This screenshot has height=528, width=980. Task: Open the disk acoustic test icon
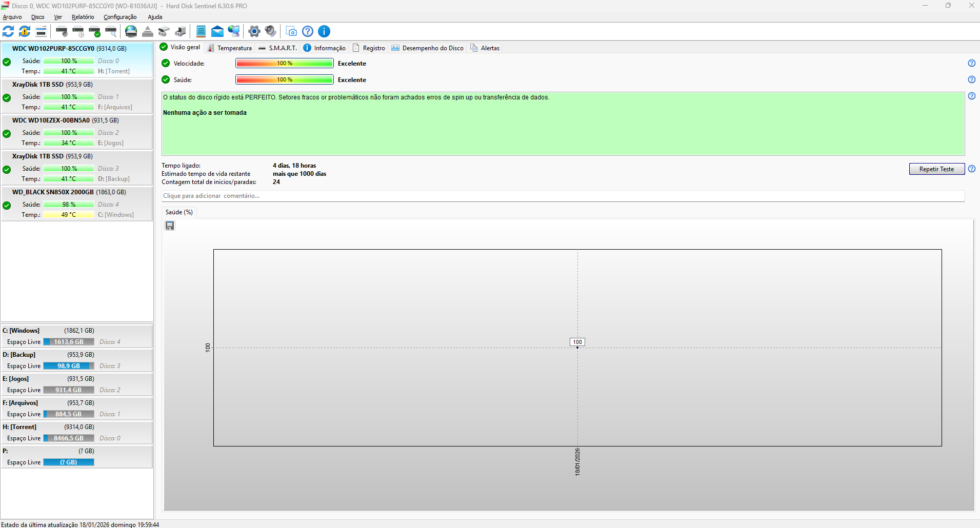[62, 31]
